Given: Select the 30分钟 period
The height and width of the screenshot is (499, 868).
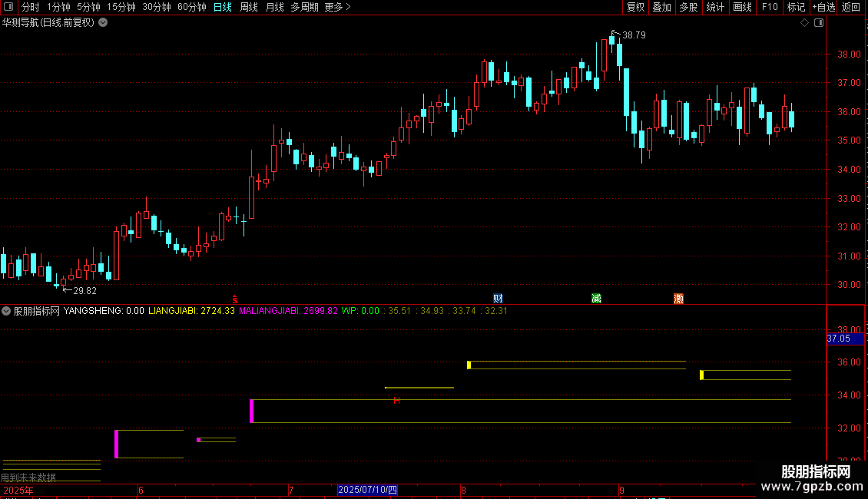Looking at the screenshot, I should click(156, 7).
